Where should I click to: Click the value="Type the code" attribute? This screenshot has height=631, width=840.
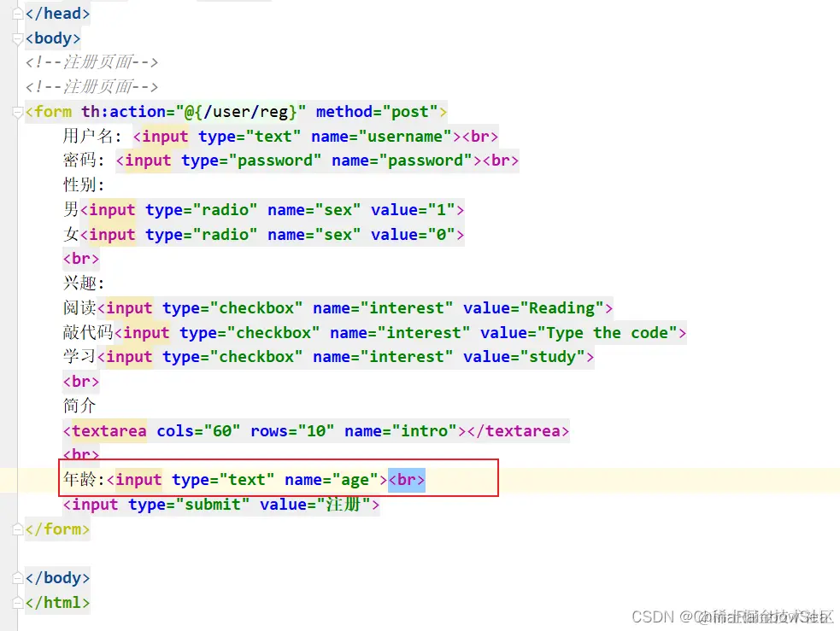coord(579,333)
